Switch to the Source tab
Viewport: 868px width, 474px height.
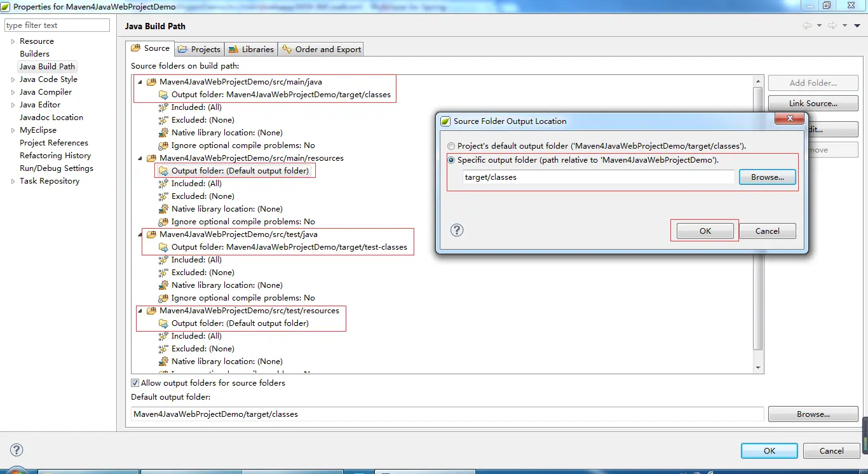[150, 48]
